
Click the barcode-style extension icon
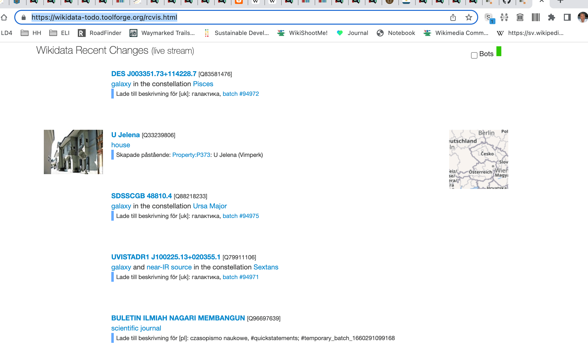pos(536,17)
